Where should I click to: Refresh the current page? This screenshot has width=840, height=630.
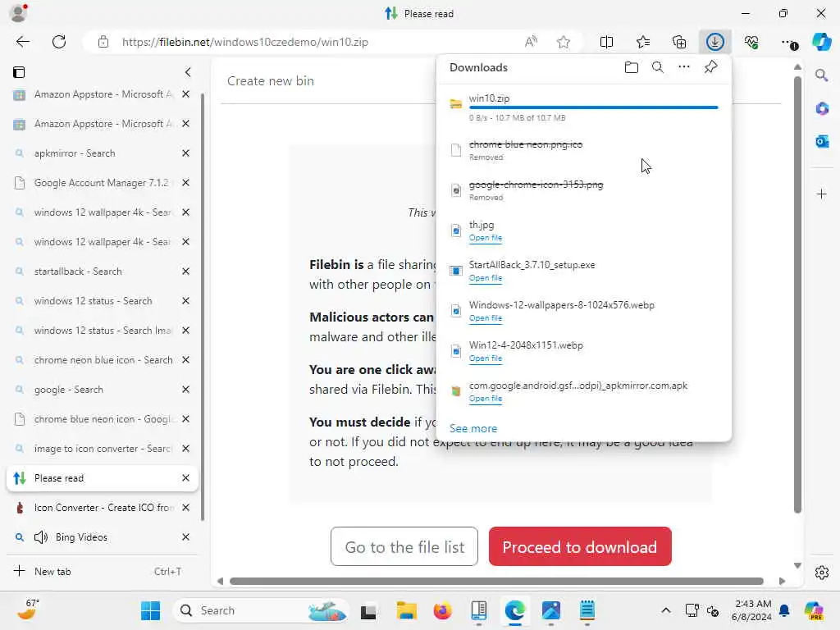[59, 42]
